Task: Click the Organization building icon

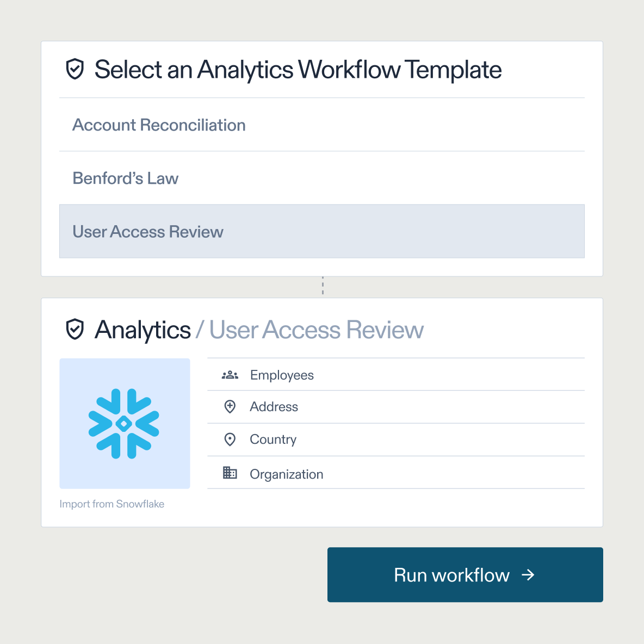Action: coord(230,473)
